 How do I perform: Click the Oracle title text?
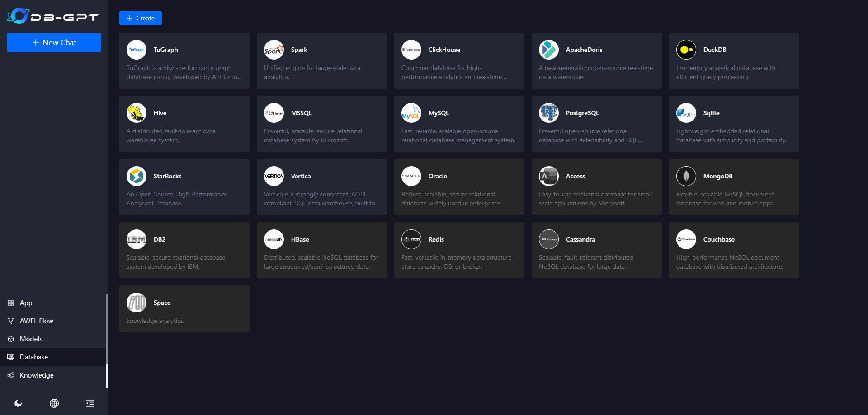[438, 176]
